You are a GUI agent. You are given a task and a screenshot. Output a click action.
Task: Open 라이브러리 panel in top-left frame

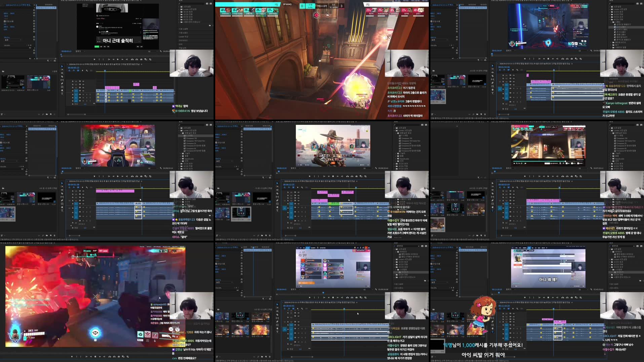(183, 40)
